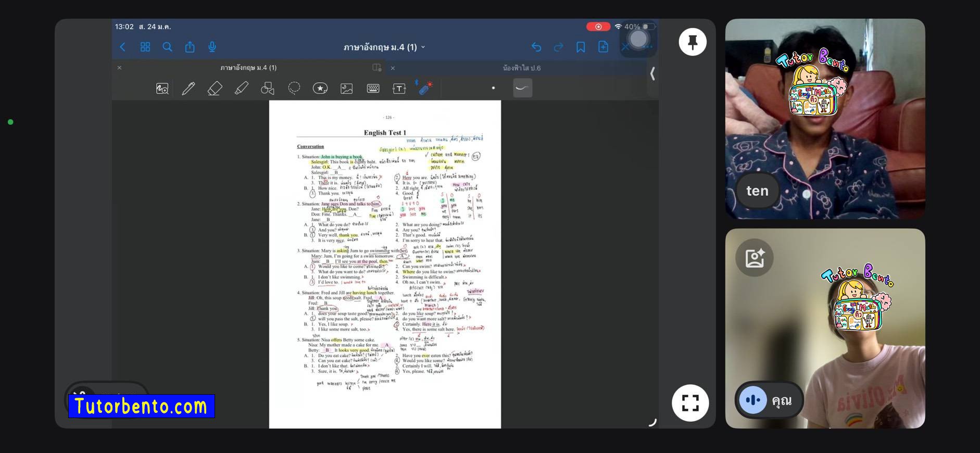
Task: Collapse the toolbar with the side chevron
Action: click(652, 73)
